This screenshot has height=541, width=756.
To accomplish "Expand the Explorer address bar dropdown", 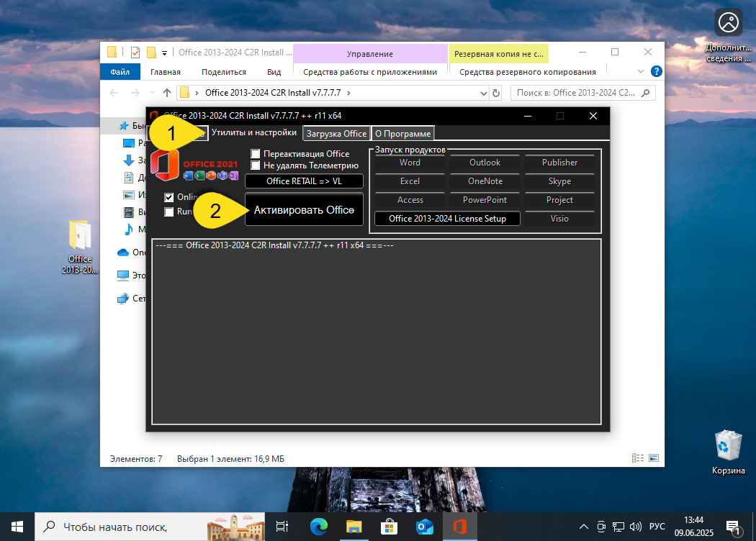I will point(484,93).
